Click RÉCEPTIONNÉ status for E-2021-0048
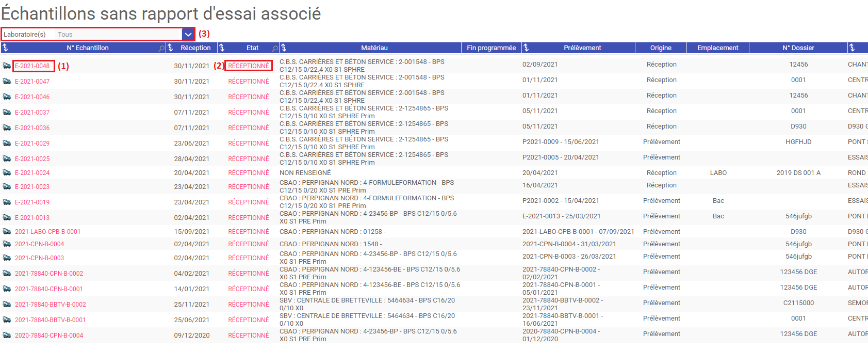 [x=249, y=66]
